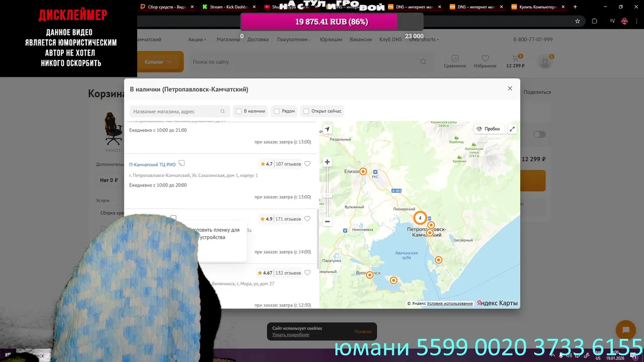Open the cluster marker showing 4 stores
Image resolution: width=644 pixels, height=362 pixels.
(420, 218)
